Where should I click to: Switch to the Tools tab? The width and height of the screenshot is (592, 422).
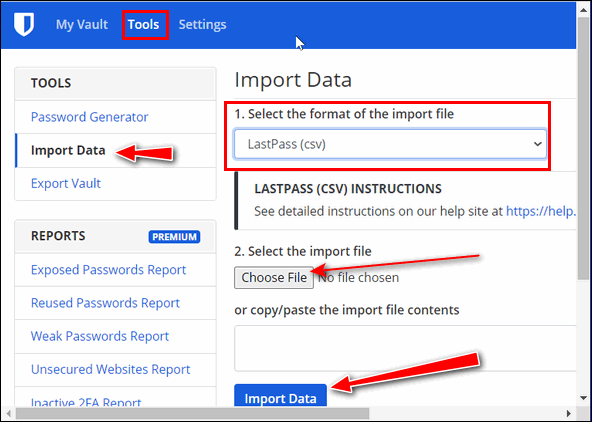(x=143, y=25)
